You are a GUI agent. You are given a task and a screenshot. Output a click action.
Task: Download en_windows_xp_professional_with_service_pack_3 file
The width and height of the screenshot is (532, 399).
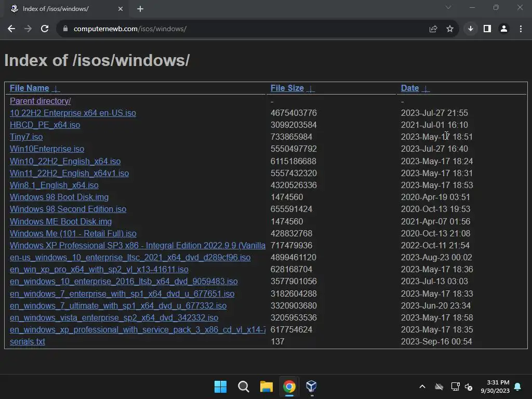pyautogui.click(x=137, y=329)
